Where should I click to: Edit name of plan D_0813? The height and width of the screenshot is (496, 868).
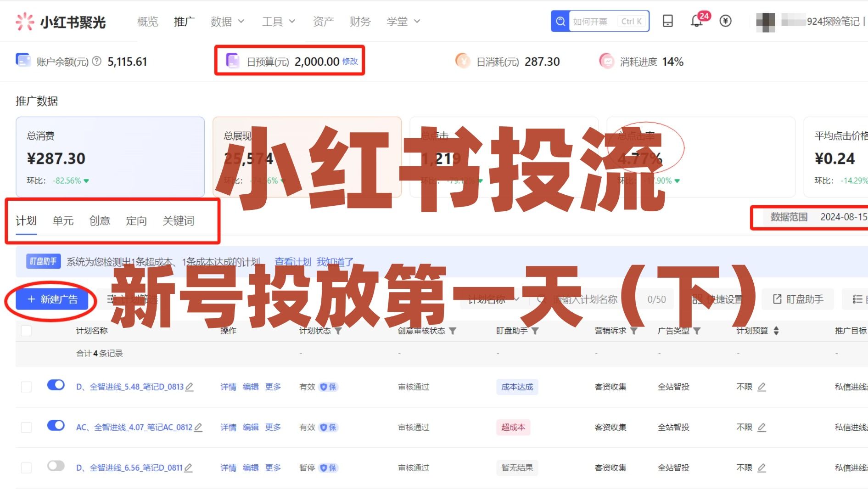[x=189, y=387]
